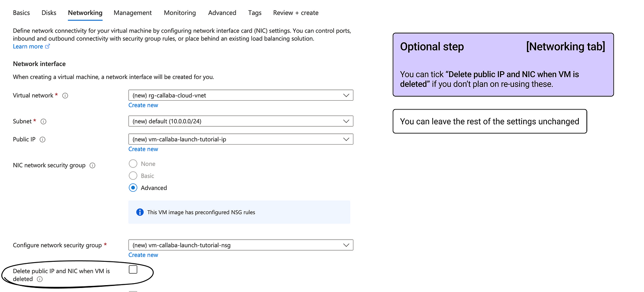This screenshot has width=644, height=292.
Task: Click the Public IP info icon
Action: [x=43, y=140]
